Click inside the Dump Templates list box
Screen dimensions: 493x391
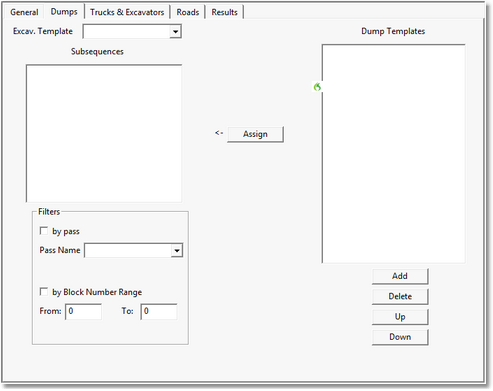[394, 154]
